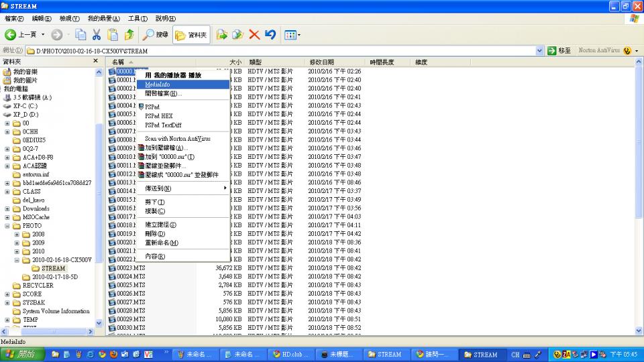Click the Cut scissors toolbar icon
The image size is (644, 362).
[x=97, y=35]
